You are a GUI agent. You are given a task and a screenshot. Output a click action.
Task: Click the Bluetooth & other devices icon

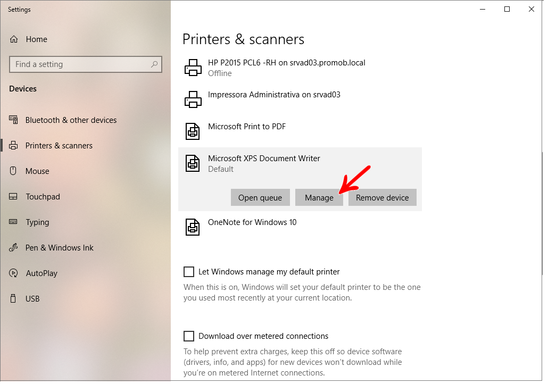(x=13, y=120)
